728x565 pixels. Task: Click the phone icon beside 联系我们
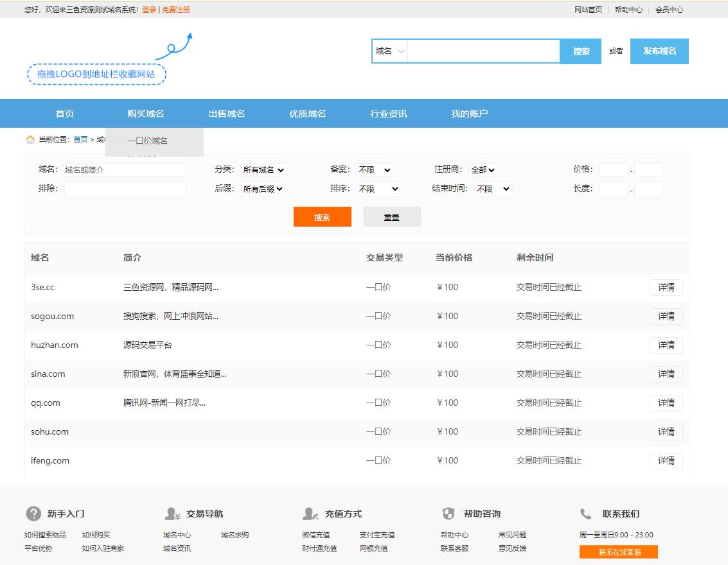coord(585,513)
